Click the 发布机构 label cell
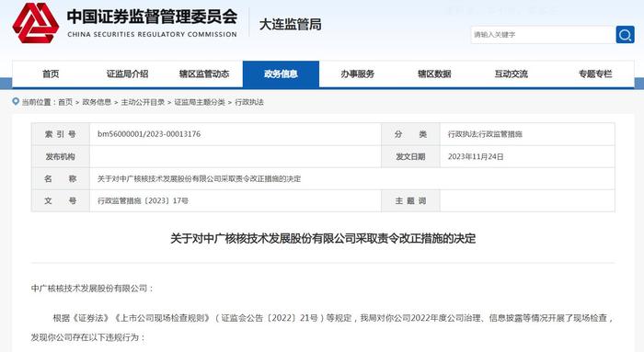The height and width of the screenshot is (352, 644). 61,156
